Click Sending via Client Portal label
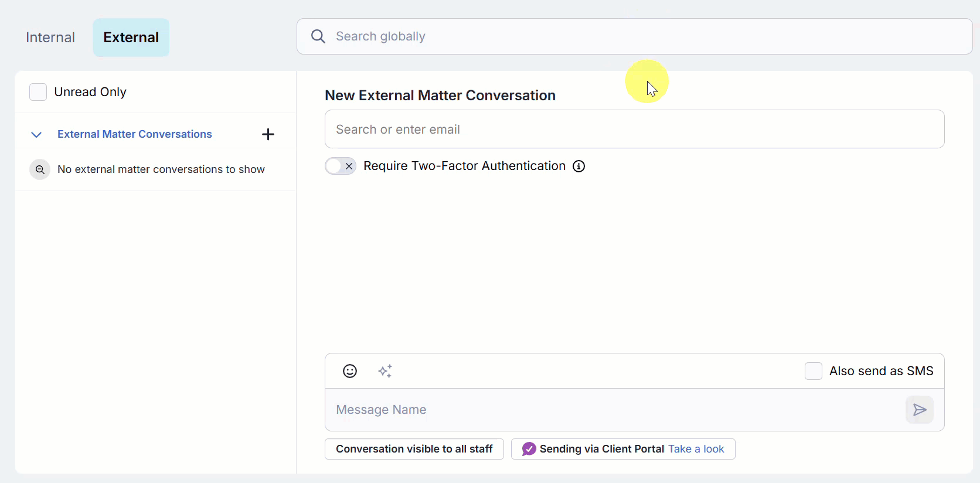The height and width of the screenshot is (483, 980). point(602,449)
